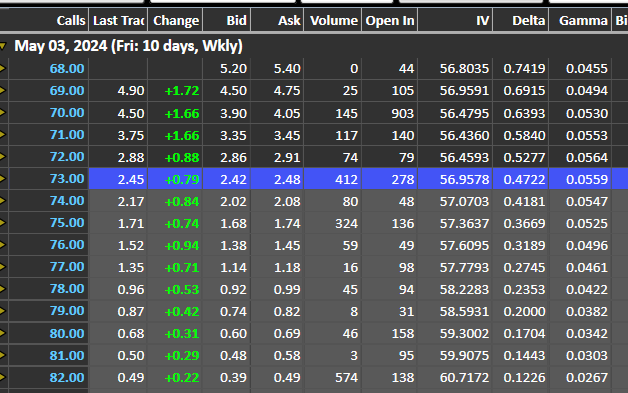Click the 0.2353 delta value
This screenshot has height=393, width=628.
point(524,290)
